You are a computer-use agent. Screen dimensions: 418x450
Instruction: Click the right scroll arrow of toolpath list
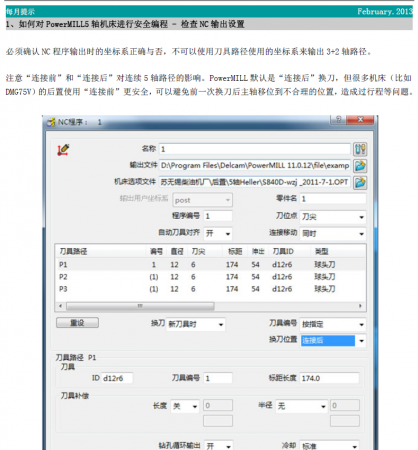click(x=360, y=306)
